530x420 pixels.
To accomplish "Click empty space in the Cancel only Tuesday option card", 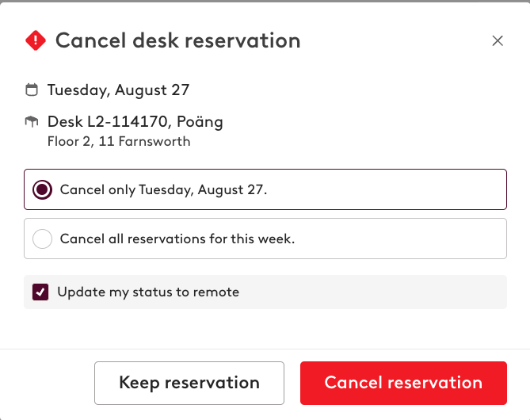I will click(x=385, y=189).
